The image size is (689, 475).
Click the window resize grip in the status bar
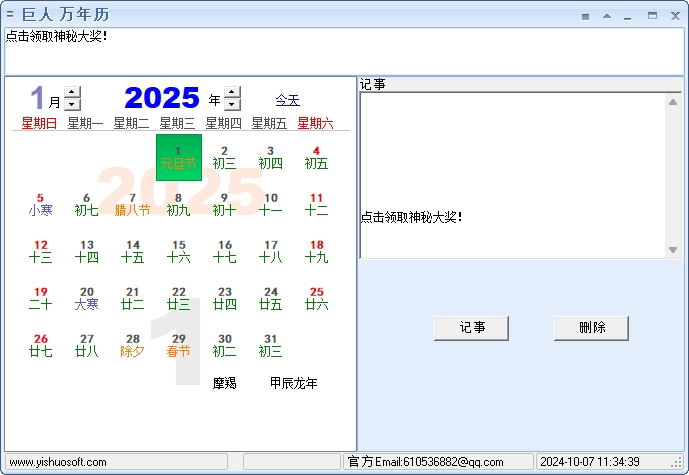tap(677, 463)
